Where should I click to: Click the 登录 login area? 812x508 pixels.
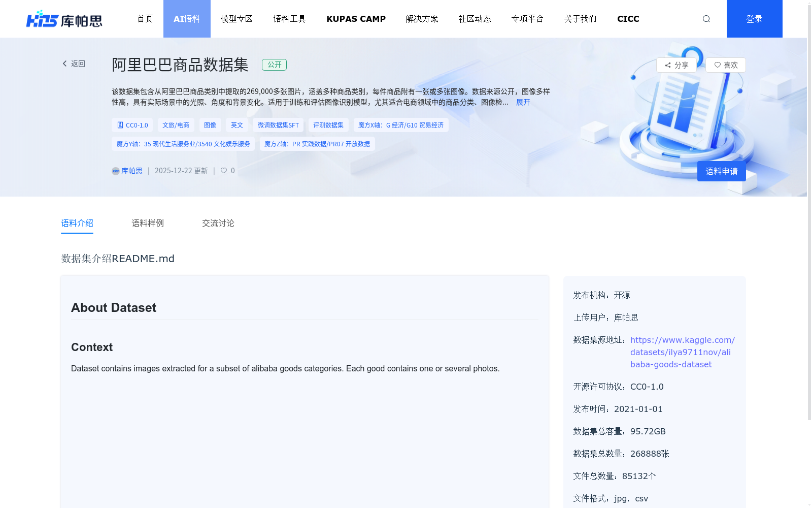tap(755, 19)
